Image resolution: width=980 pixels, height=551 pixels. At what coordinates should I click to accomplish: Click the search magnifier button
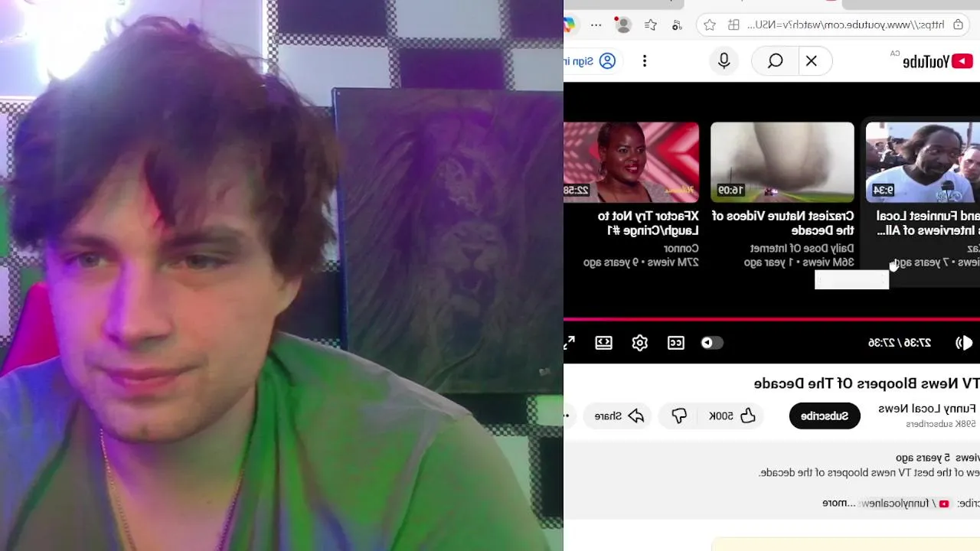tap(775, 61)
